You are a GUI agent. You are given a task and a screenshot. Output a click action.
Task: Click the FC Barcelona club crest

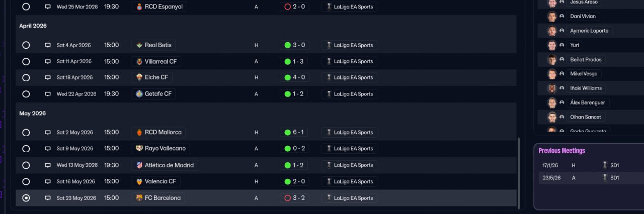pos(139,198)
